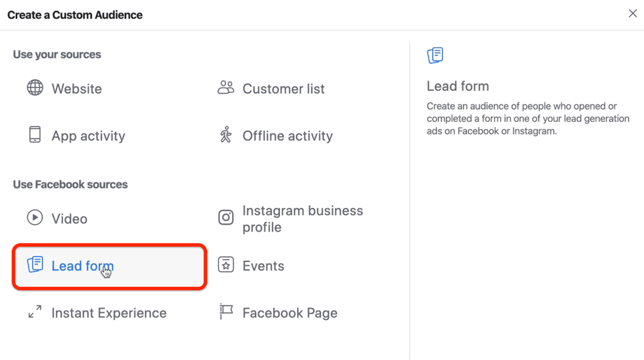Click the Lead form document icon in list
644x360 pixels.
pos(35,264)
